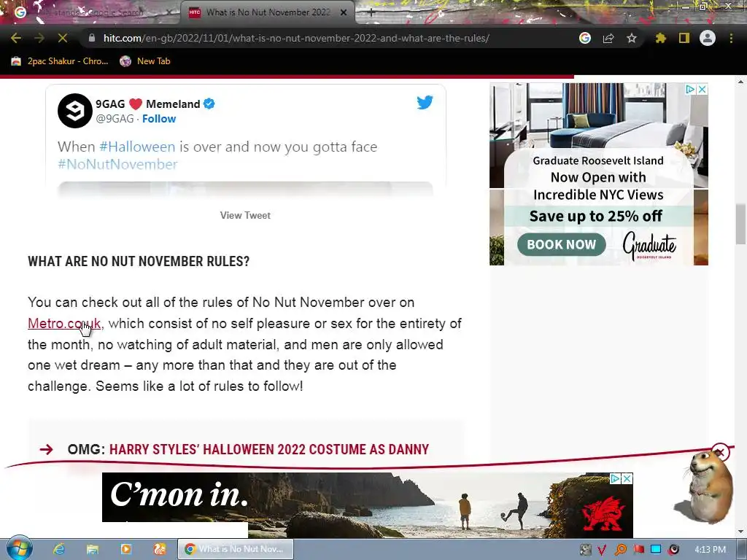Switch to the Google Search tab
Screen dimensions: 747x560
pos(90,12)
